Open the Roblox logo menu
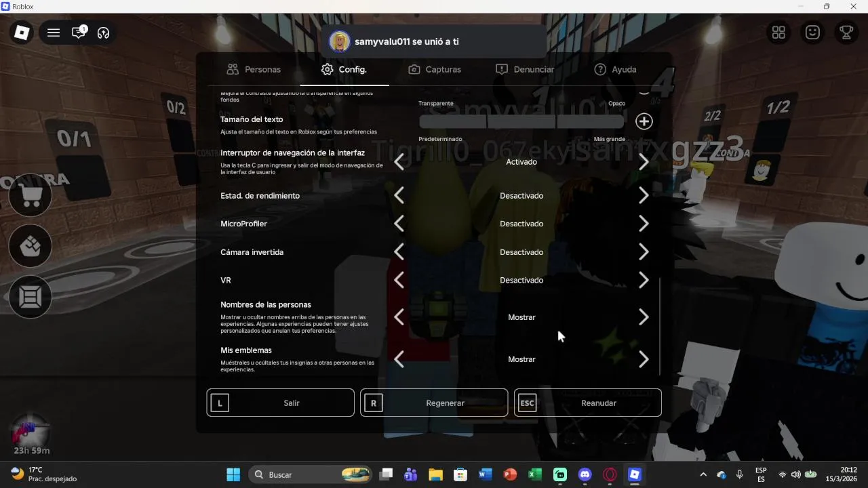868x488 pixels. pyautogui.click(x=22, y=33)
